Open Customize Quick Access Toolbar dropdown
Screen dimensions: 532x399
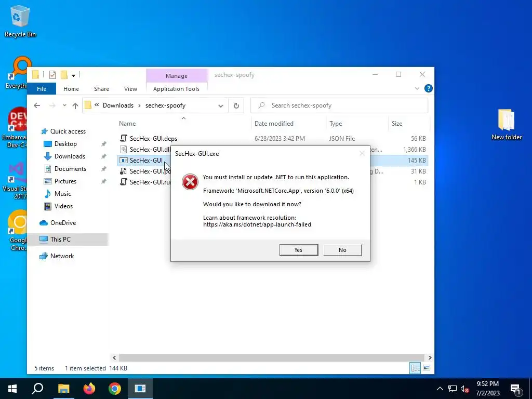(x=73, y=75)
